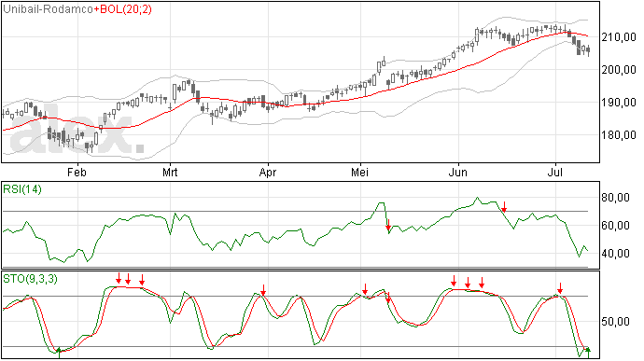Click the 200,00 price axis label

[x=619, y=70]
